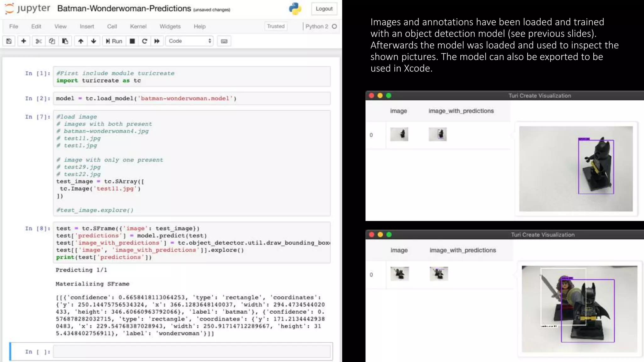
Task: Move selected cell down arrow
Action: coord(94,41)
